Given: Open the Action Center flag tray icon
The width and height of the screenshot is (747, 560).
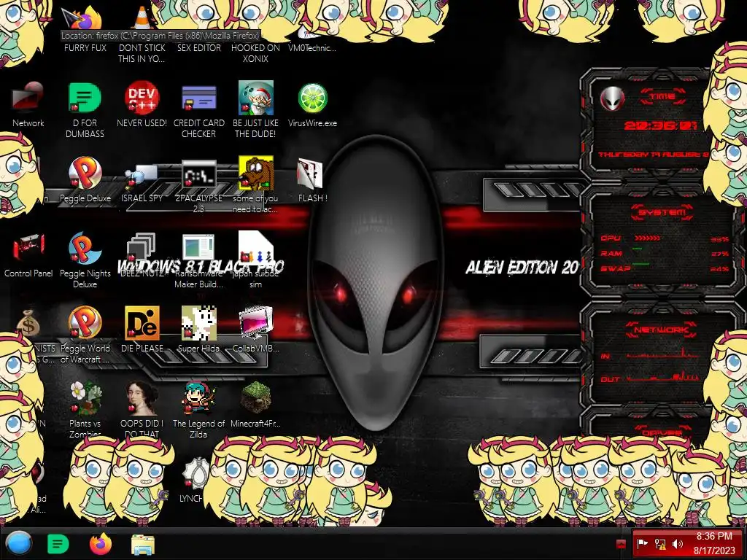Looking at the screenshot, I should tap(643, 544).
